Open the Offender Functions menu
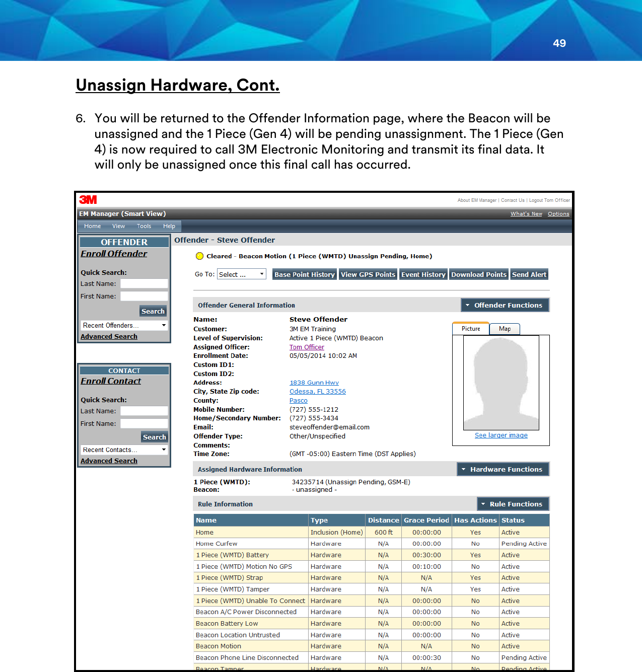 [x=505, y=305]
